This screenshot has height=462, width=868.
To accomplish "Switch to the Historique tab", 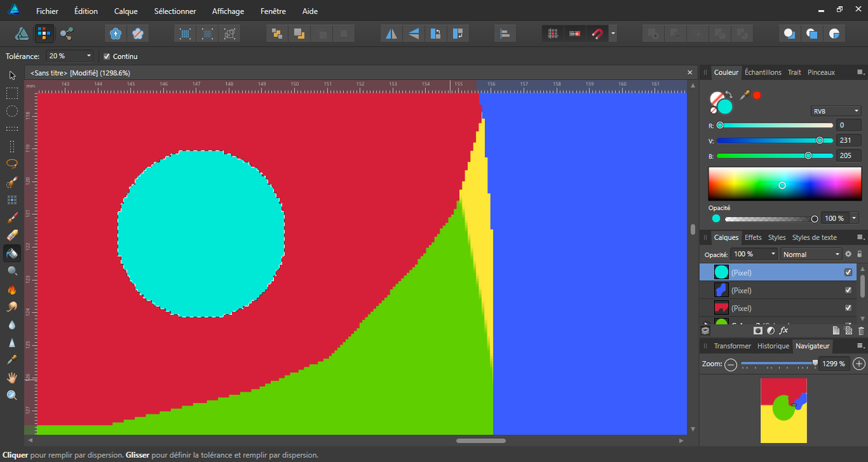I will (773, 345).
